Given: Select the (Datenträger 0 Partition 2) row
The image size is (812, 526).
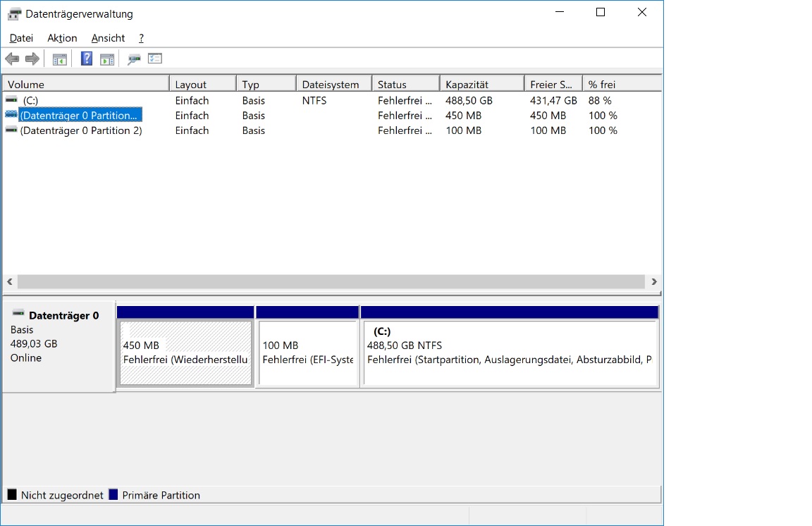Looking at the screenshot, I should pyautogui.click(x=331, y=130).
